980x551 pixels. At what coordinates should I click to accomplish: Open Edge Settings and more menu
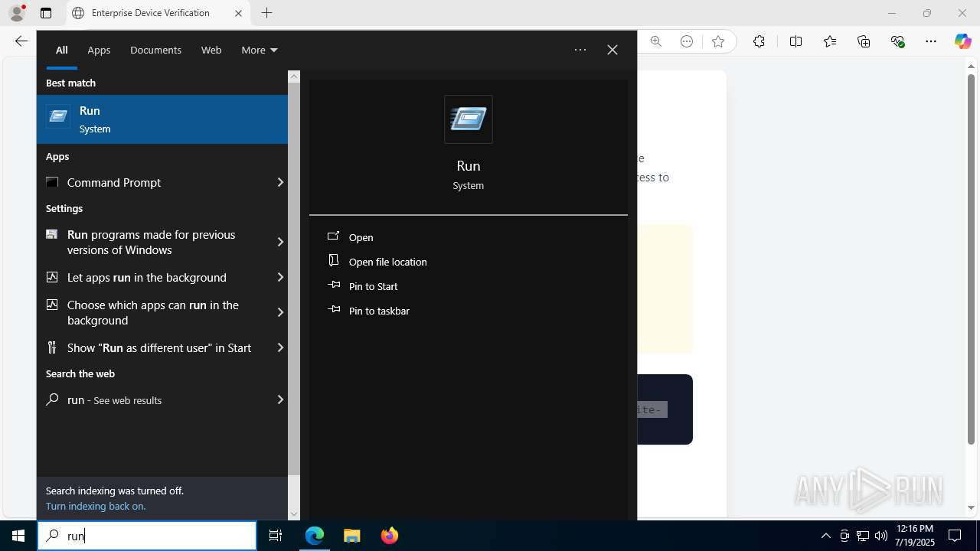[931, 41]
